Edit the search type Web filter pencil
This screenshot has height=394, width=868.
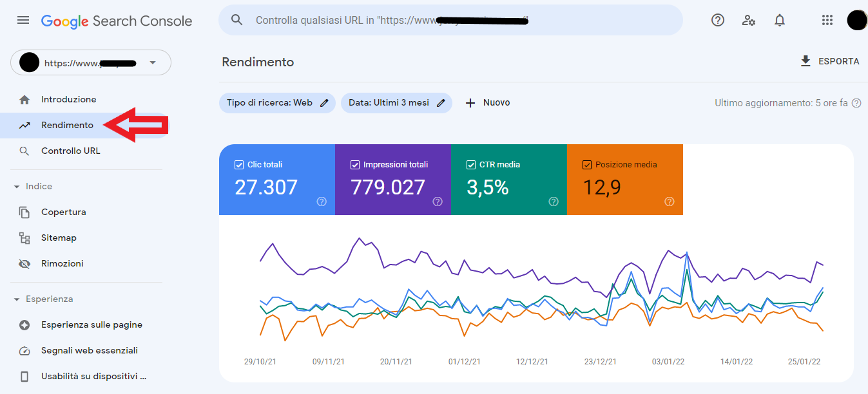(x=325, y=103)
